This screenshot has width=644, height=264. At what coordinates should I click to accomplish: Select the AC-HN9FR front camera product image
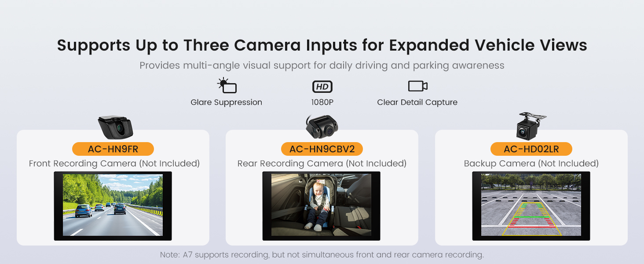[115, 127]
